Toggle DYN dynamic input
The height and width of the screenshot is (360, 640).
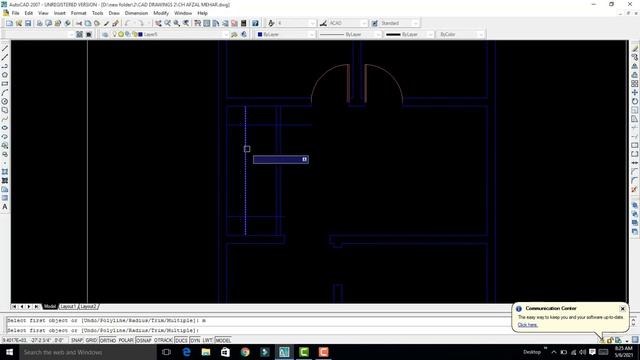tap(195, 340)
